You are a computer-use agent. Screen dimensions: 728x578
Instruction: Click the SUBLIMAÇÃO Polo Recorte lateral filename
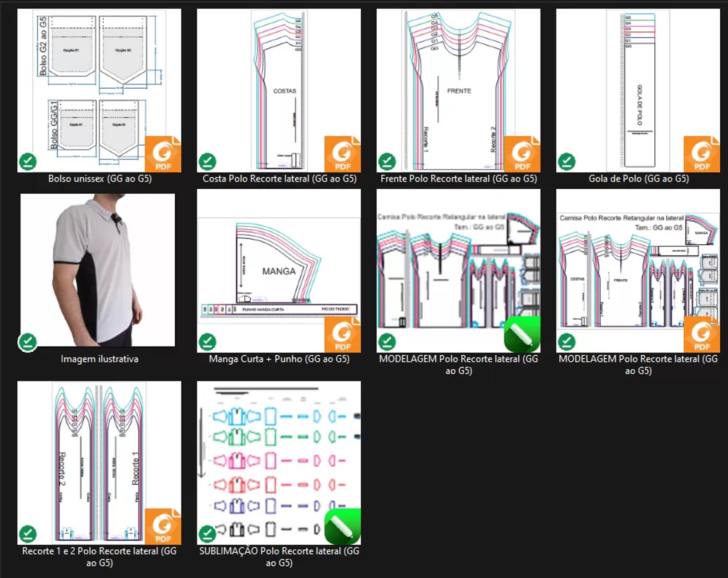click(x=279, y=557)
